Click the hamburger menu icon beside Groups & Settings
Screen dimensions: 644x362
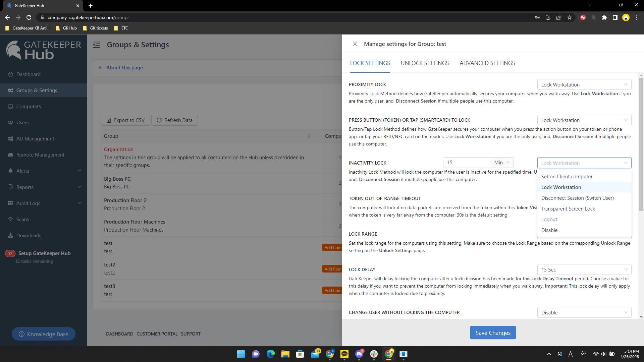click(x=96, y=45)
